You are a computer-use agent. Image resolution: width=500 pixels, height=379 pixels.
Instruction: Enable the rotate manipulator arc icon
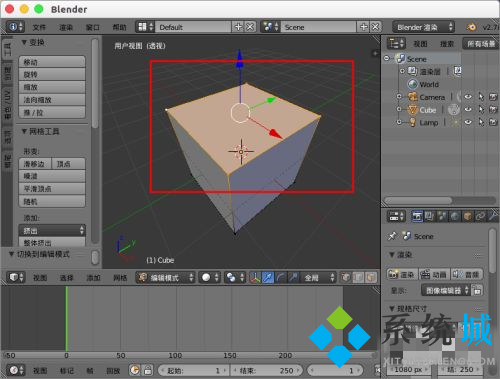(280, 277)
